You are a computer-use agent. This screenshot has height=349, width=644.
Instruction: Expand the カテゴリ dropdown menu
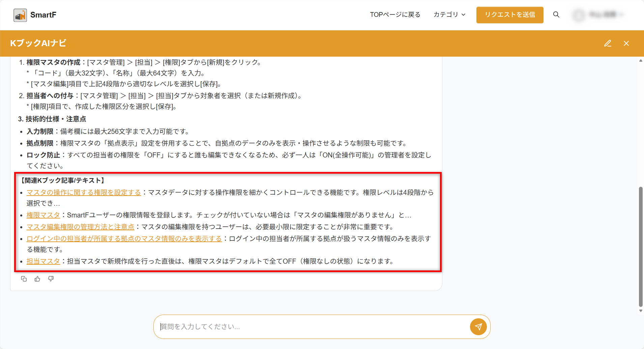[x=449, y=15]
